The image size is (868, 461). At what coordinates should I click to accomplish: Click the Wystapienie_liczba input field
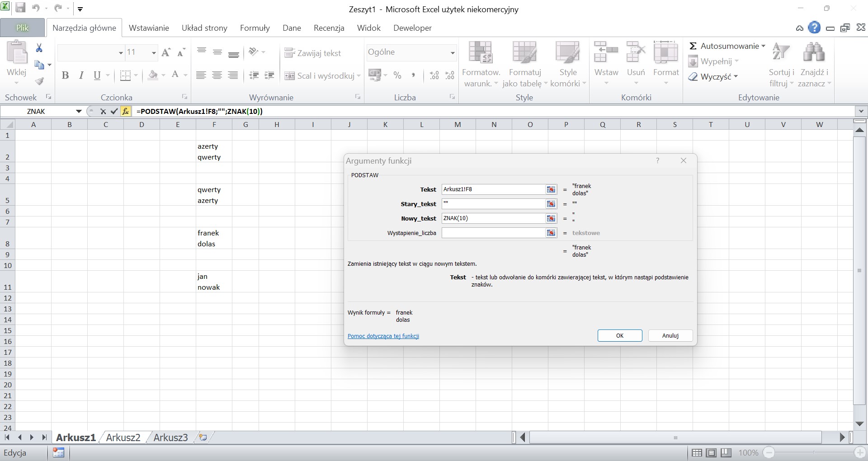(x=493, y=233)
